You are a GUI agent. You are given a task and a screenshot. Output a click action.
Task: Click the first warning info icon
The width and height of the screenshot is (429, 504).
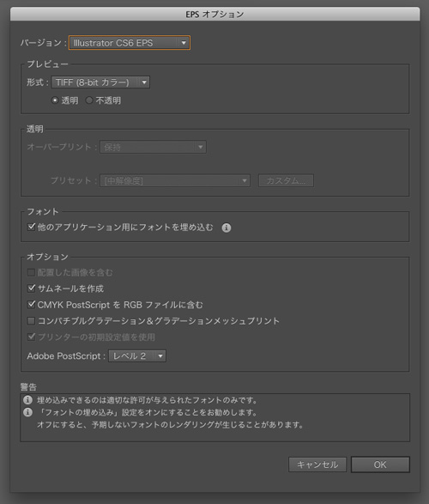pyautogui.click(x=28, y=400)
